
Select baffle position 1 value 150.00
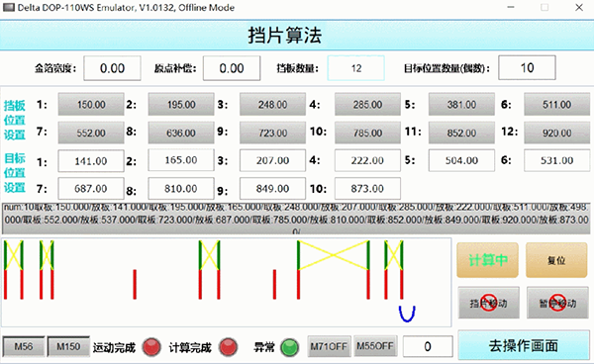click(91, 105)
